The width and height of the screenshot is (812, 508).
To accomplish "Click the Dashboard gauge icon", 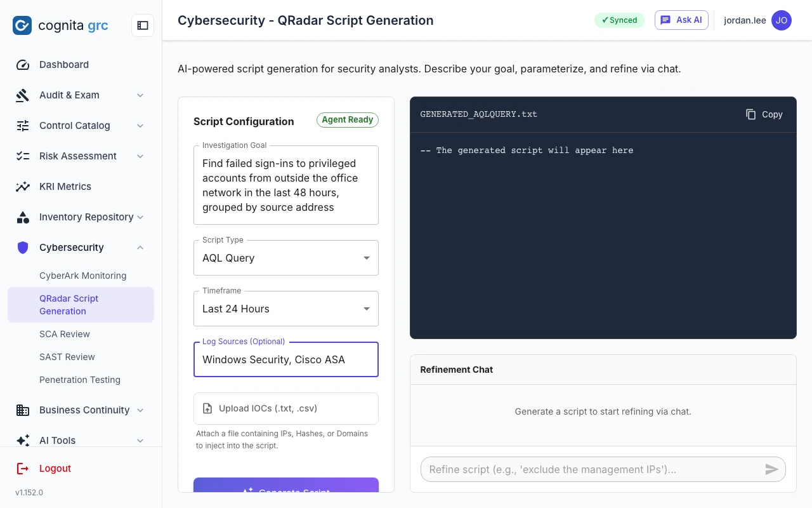I will pyautogui.click(x=23, y=65).
